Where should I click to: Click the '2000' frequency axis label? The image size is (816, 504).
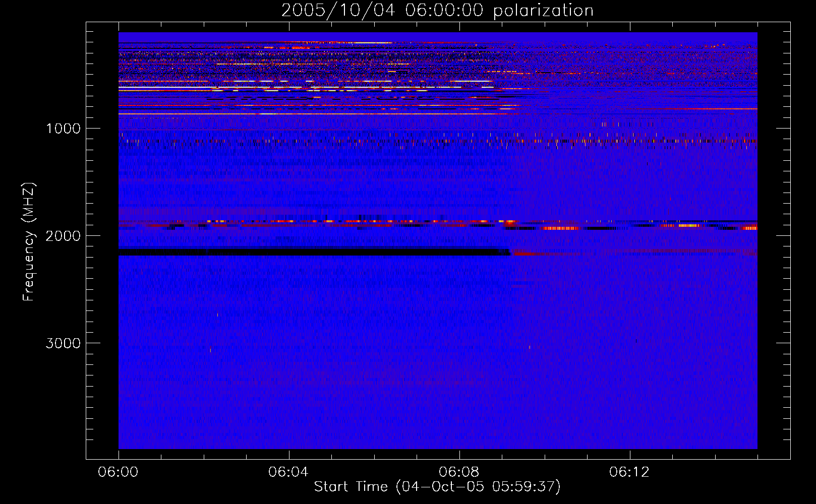(x=63, y=236)
